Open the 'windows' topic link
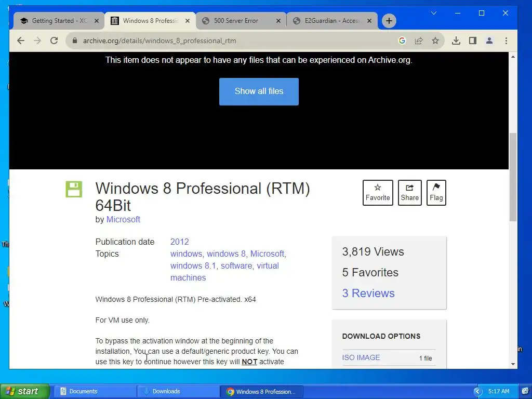The width and height of the screenshot is (532, 399). point(186,254)
